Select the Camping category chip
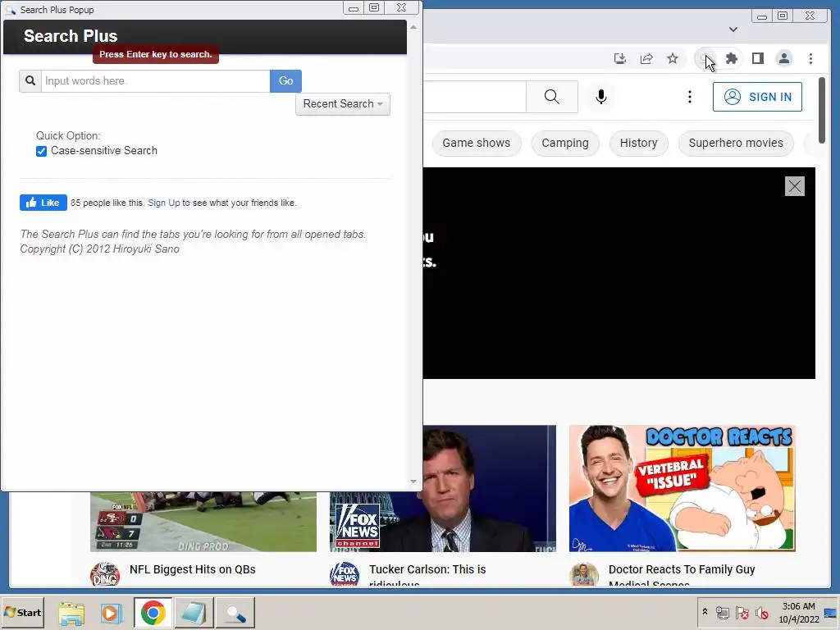 (x=564, y=143)
